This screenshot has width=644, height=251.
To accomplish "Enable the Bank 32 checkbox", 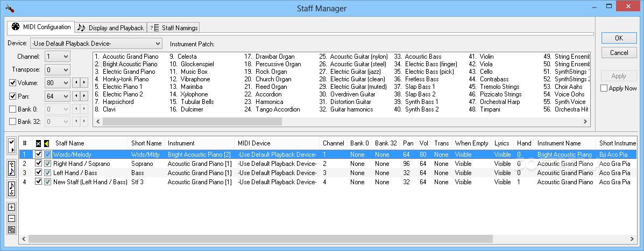I will [x=13, y=121].
